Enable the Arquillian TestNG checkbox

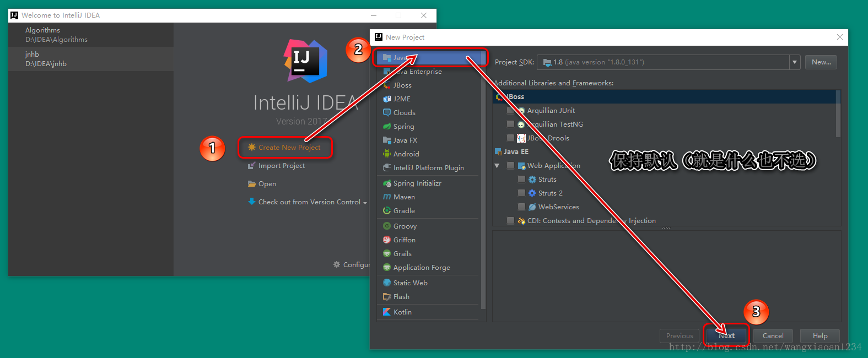click(x=510, y=124)
